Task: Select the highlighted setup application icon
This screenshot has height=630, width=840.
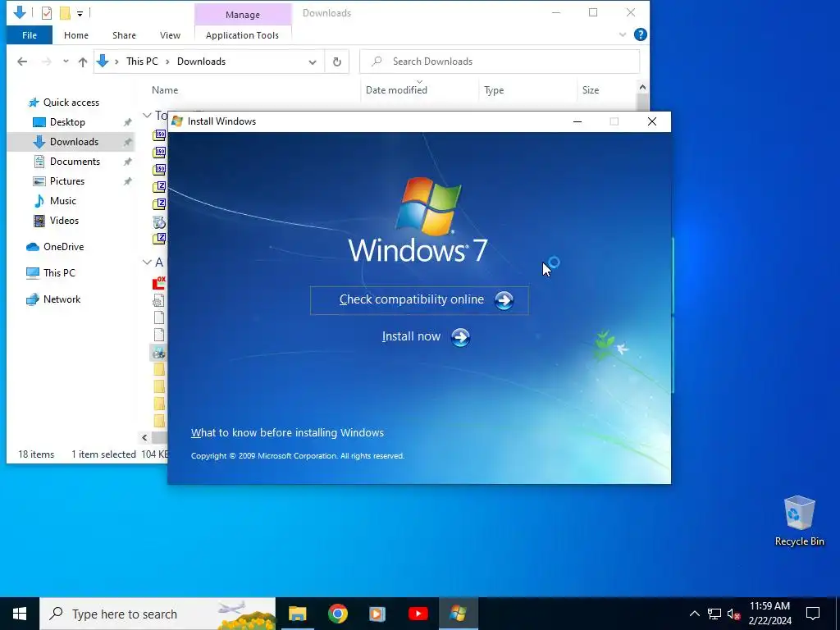Action: (158, 352)
